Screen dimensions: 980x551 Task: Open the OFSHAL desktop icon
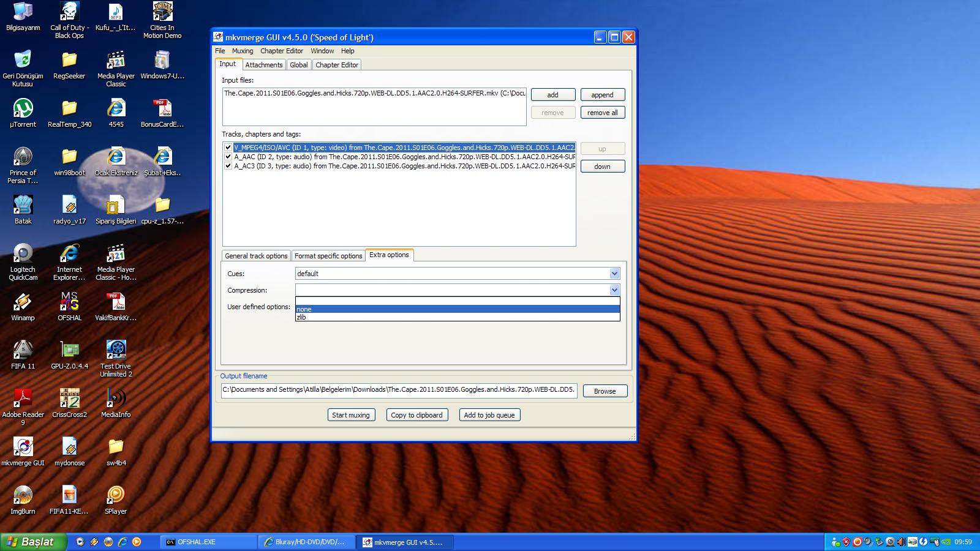coord(69,307)
